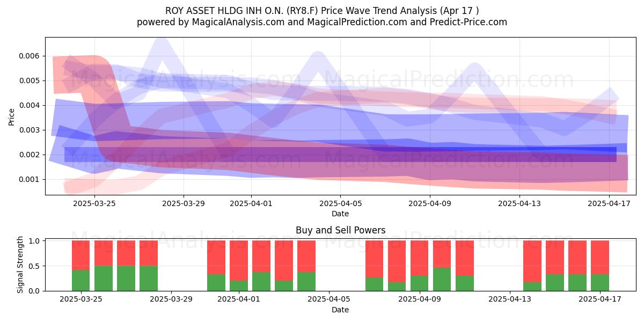Viewport: 644px width, 322px height.
Task: Click the 'Buy and Sell Powers' subplot title
Action: pos(340,230)
